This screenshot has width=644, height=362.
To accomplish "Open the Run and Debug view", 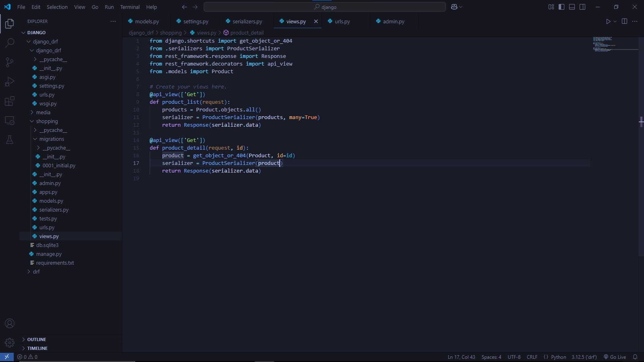I will point(10,82).
